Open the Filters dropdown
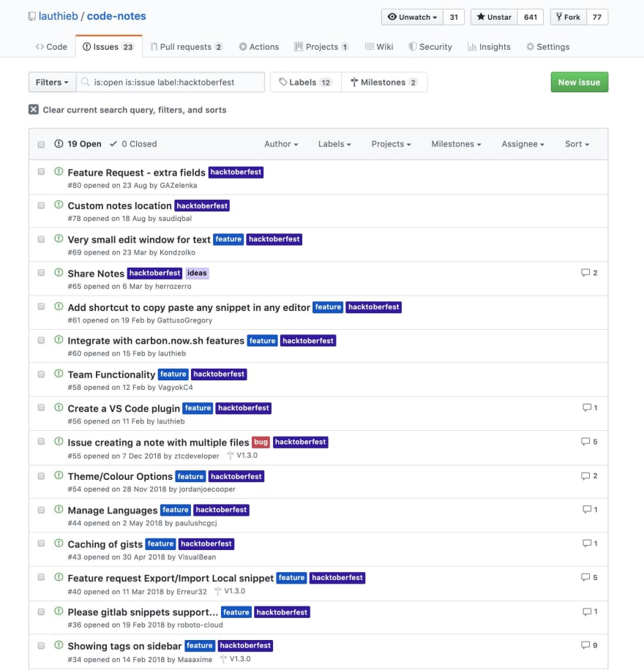The width and height of the screenshot is (644, 670). [52, 82]
